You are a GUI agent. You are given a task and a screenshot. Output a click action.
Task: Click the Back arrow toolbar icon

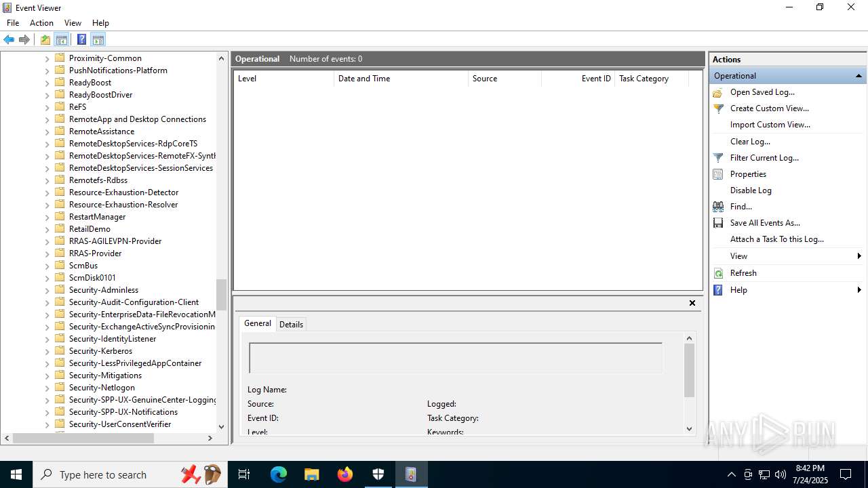coord(9,39)
